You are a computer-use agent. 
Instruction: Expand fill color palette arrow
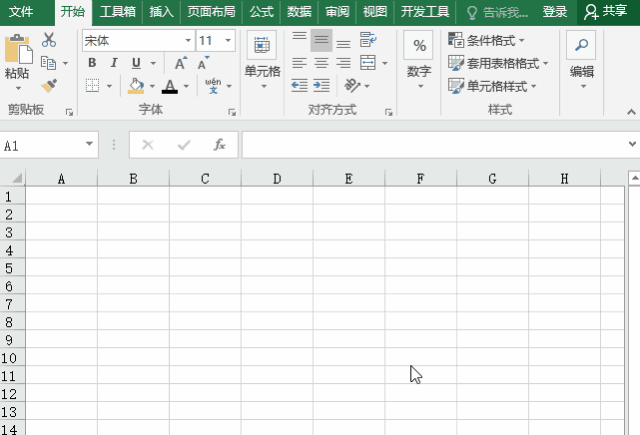point(152,86)
